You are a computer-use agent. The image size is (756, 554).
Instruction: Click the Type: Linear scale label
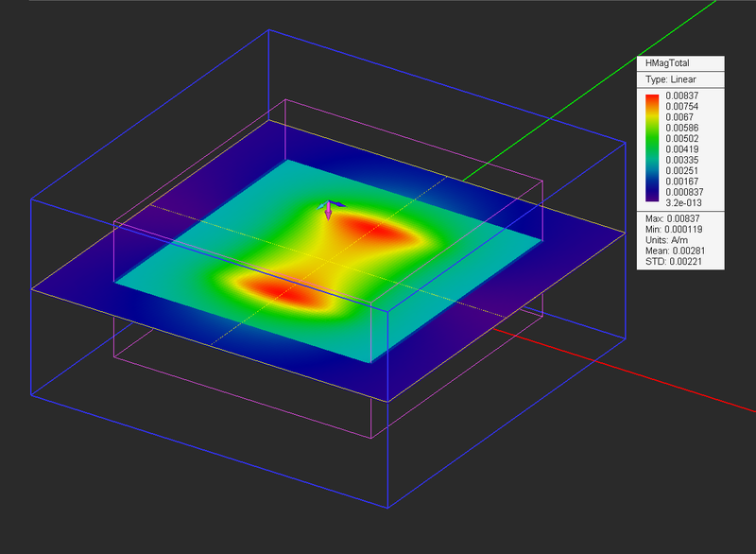click(670, 79)
